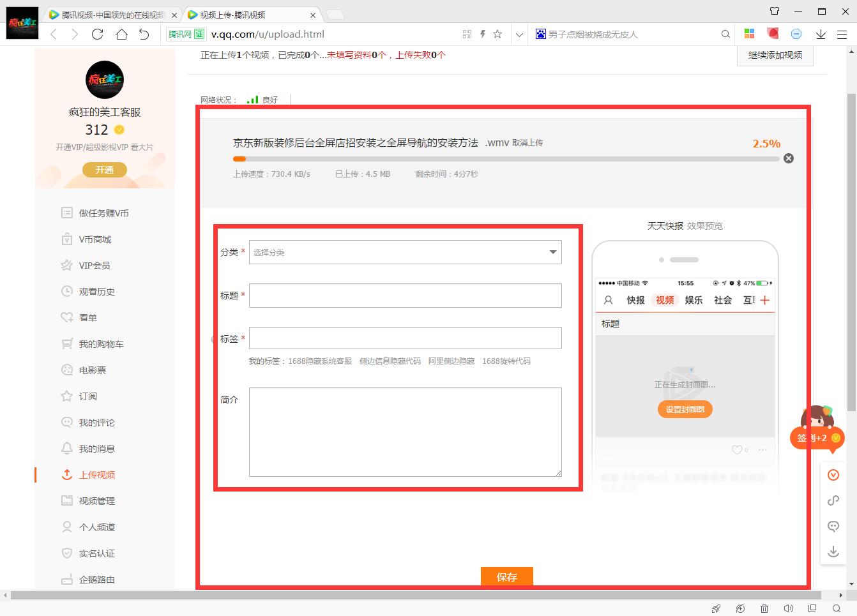
Task: Click the vertical page scrollbar
Action: [x=851, y=252]
